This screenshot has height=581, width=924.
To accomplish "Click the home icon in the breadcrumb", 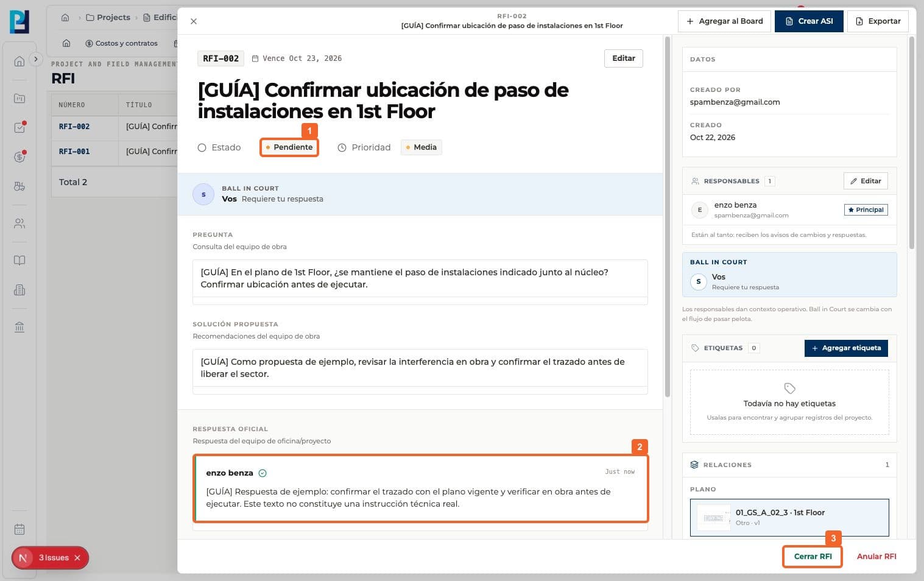I will click(x=65, y=18).
